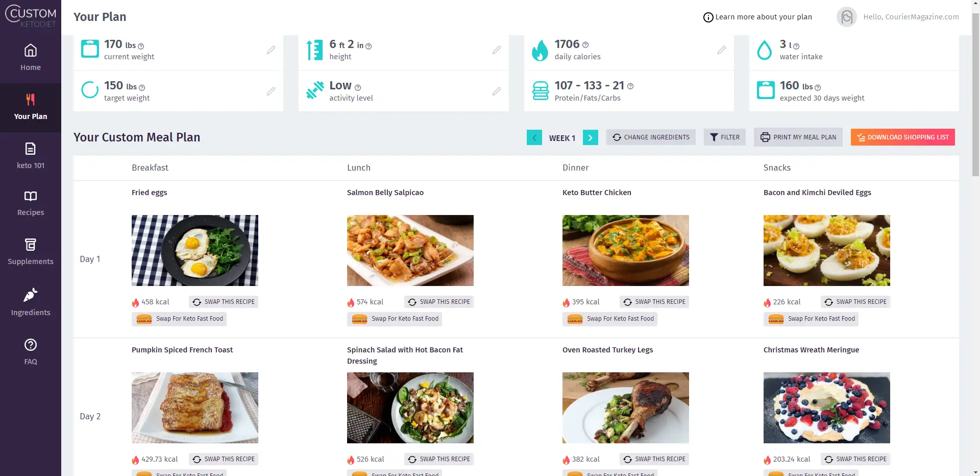Viewport: 980px width, 476px height.
Task: Edit current weight with pencil icon
Action: [x=271, y=50]
